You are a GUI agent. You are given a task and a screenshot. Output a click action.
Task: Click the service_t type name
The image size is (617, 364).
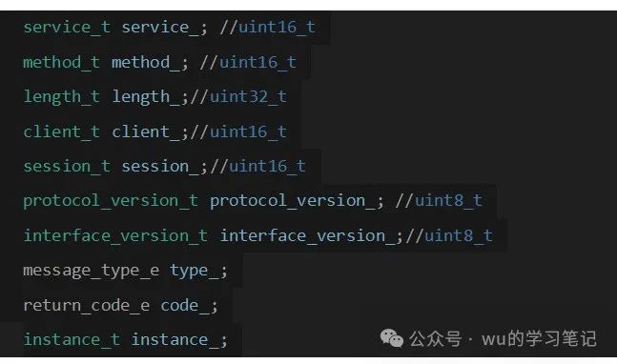coord(67,28)
